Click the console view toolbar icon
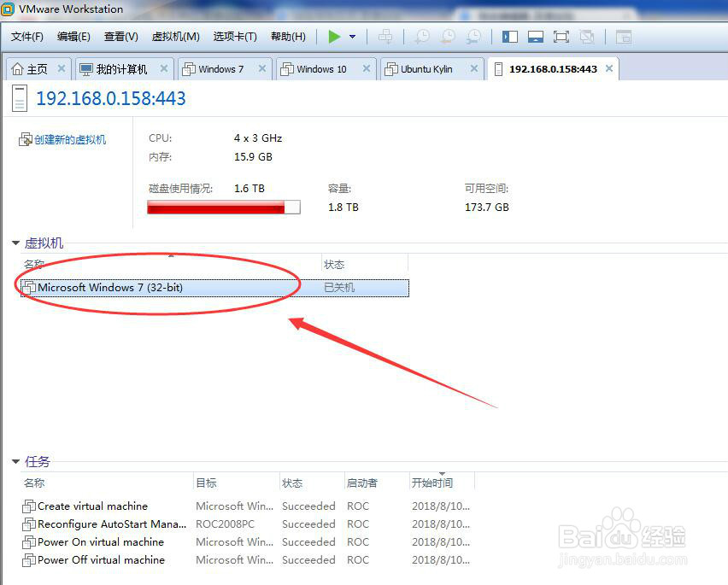This screenshot has height=585, width=728. [x=624, y=37]
